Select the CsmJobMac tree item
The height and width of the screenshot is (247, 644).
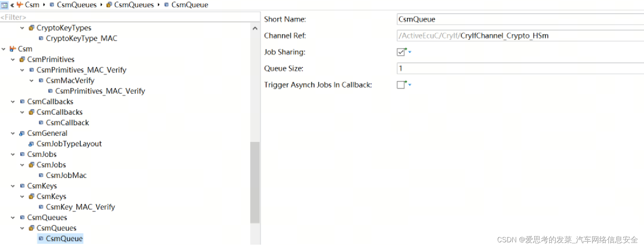pyautogui.click(x=66, y=175)
